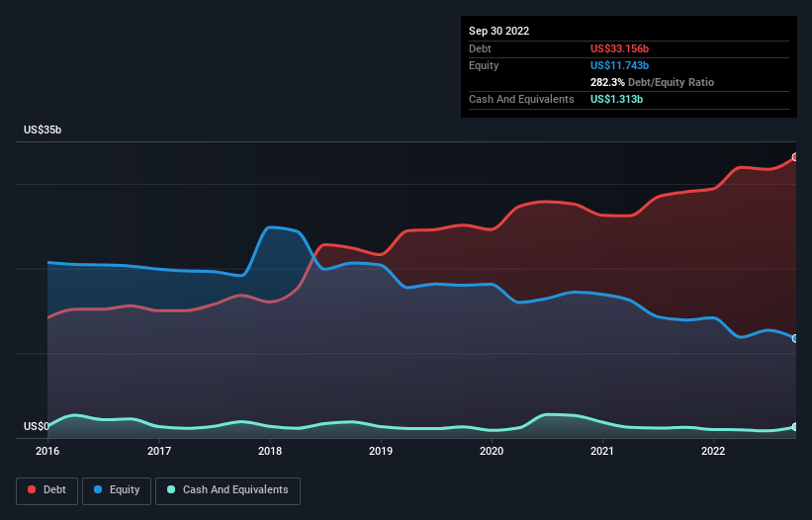Click the teal Cash legend dot
This screenshot has height=520, width=812.
pos(171,489)
